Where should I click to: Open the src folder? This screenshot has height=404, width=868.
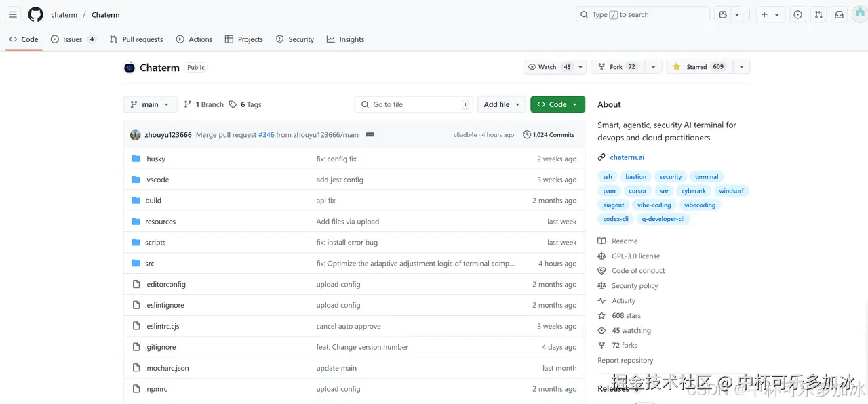(x=150, y=264)
